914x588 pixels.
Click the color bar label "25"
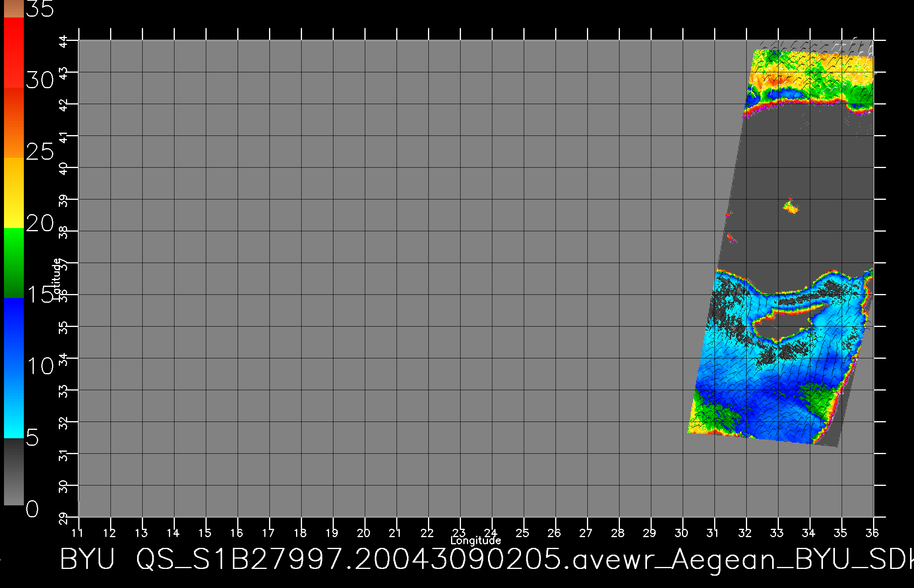tap(40, 152)
